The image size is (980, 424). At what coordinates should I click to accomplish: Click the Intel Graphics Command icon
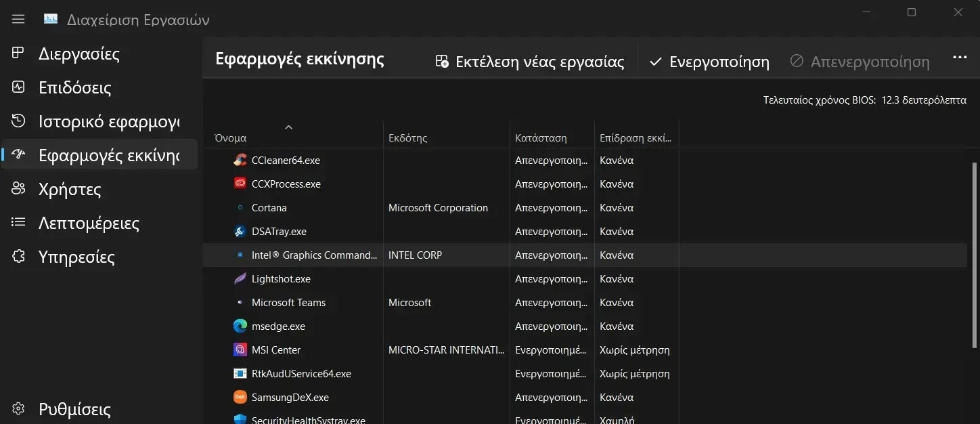[240, 255]
